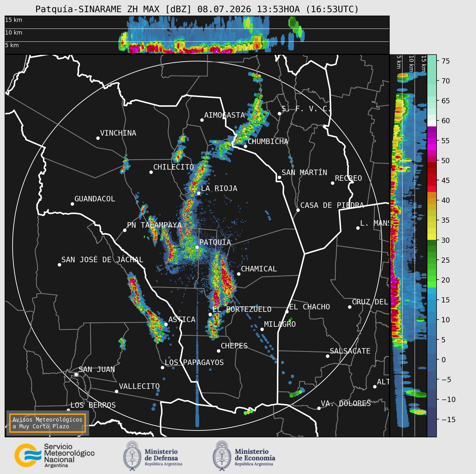Viewport: 476px width, 474px height.
Task: Click the Patquía radar site marker
Action: 197,247
